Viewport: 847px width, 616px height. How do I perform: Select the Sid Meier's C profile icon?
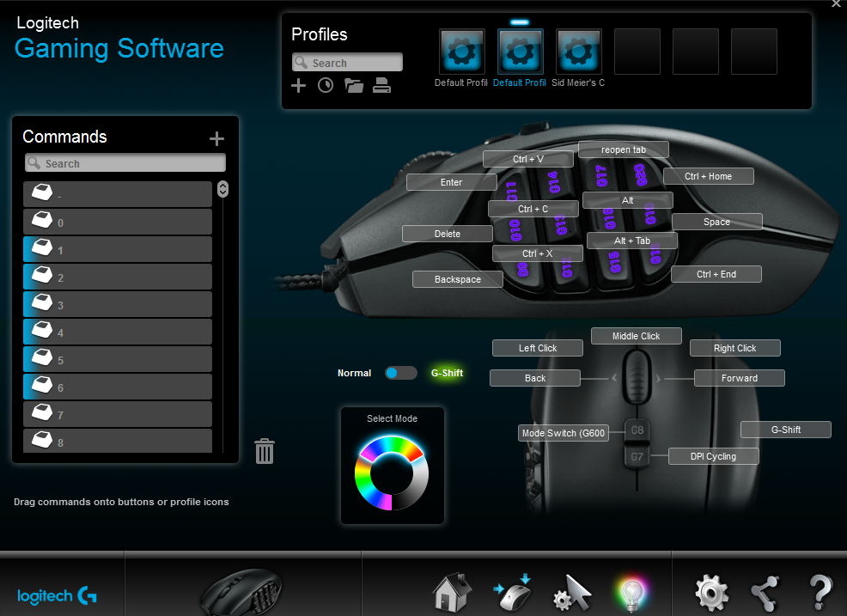click(x=578, y=52)
